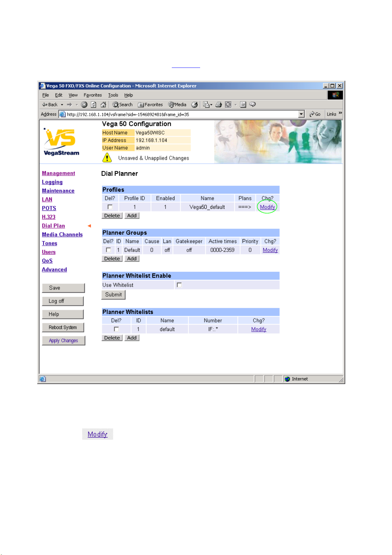Open the Maintenance link
Image resolution: width=392 pixels, height=555 pixels.
click(x=58, y=191)
